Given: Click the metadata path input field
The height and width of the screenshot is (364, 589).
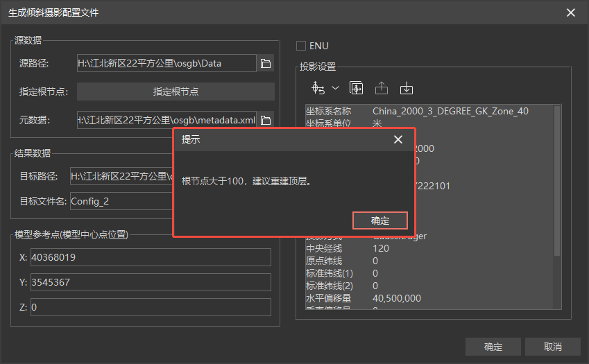Looking at the screenshot, I should click(167, 119).
